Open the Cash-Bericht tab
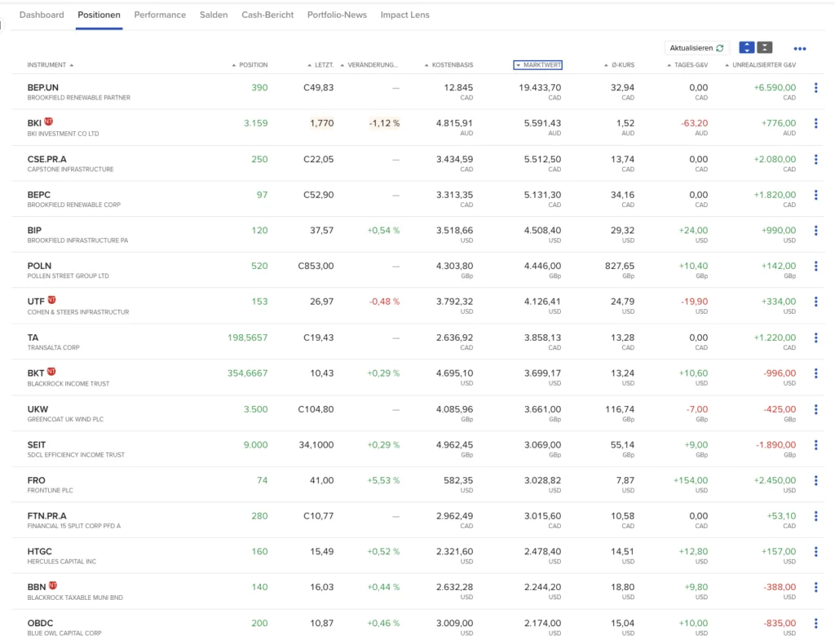This screenshot has height=644, width=835. pyautogui.click(x=267, y=15)
